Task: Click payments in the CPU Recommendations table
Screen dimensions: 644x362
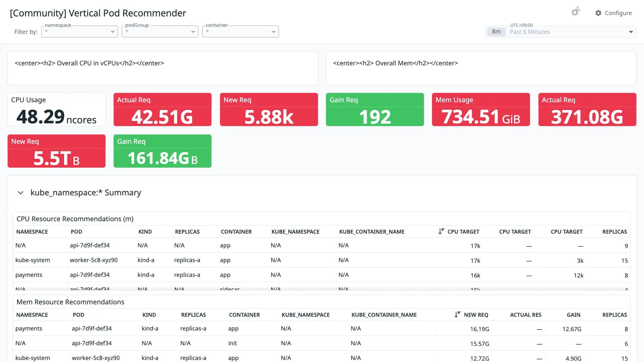Action: (x=29, y=275)
